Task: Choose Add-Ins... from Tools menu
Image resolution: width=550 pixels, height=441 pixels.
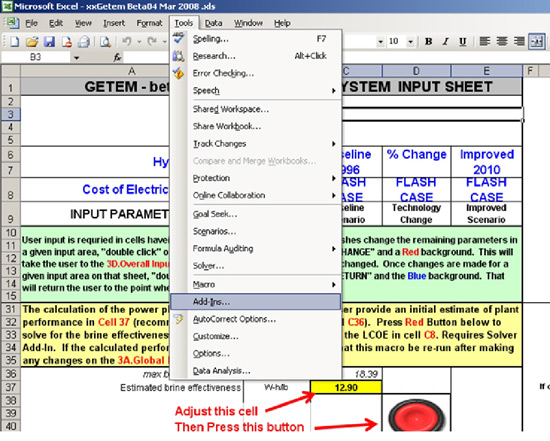Action: coord(256,302)
